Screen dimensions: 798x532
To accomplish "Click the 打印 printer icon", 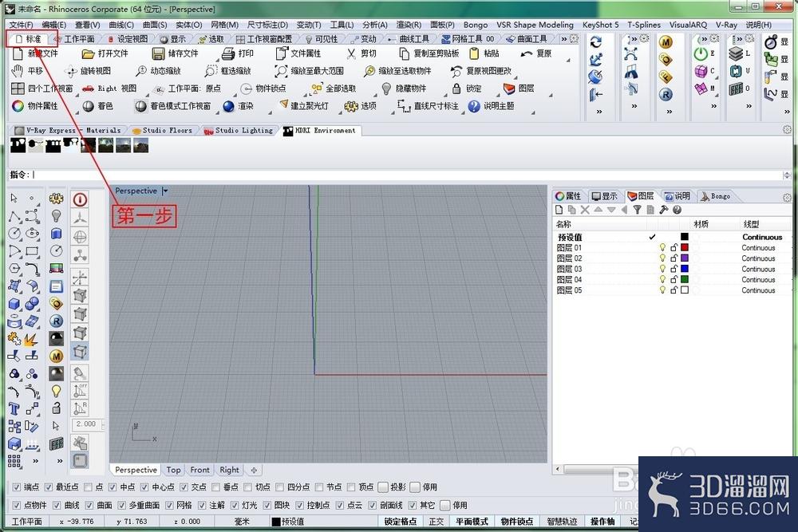I will (228, 53).
